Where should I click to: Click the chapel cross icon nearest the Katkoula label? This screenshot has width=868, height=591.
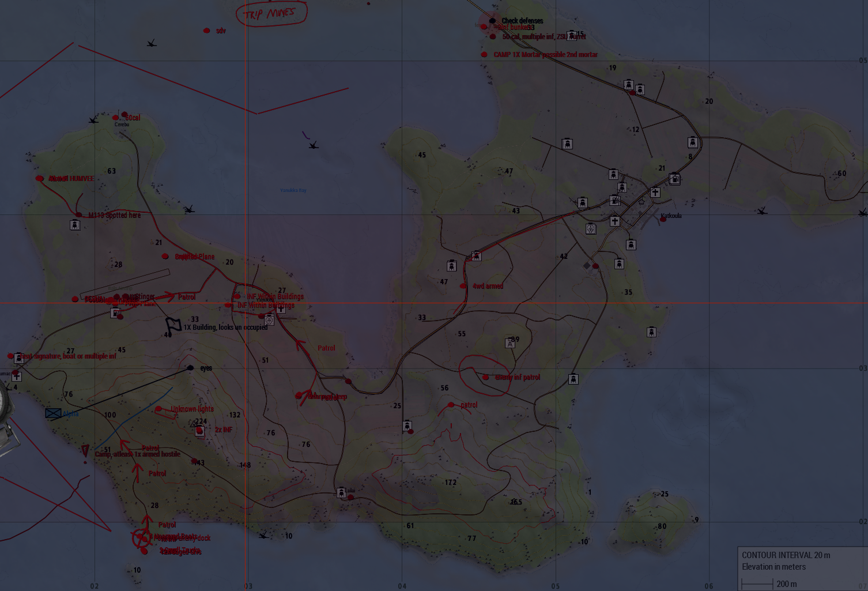click(x=655, y=193)
